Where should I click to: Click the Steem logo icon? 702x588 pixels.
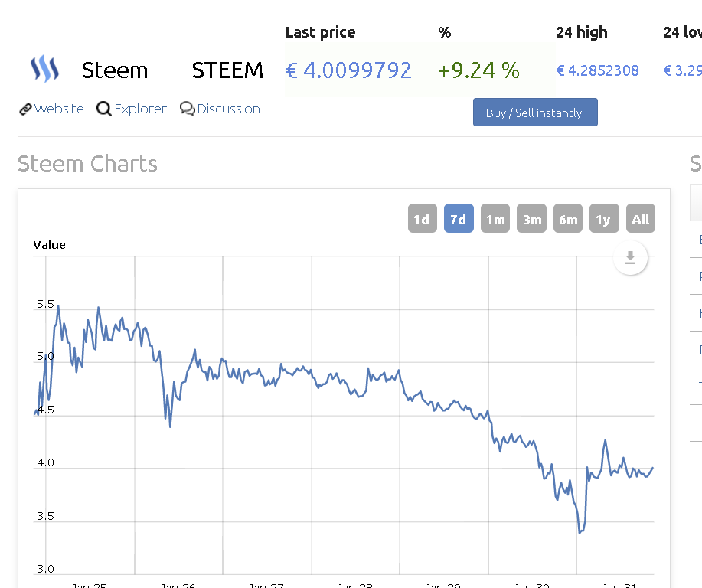(44, 68)
